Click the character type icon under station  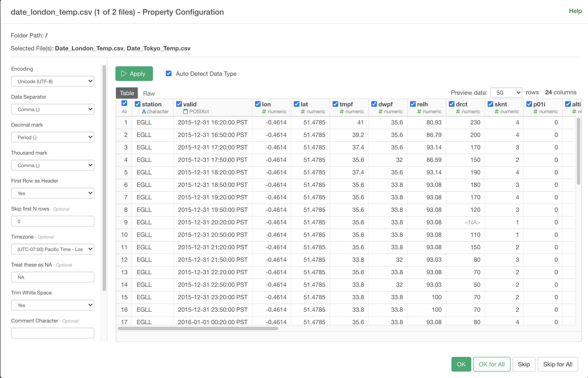144,112
